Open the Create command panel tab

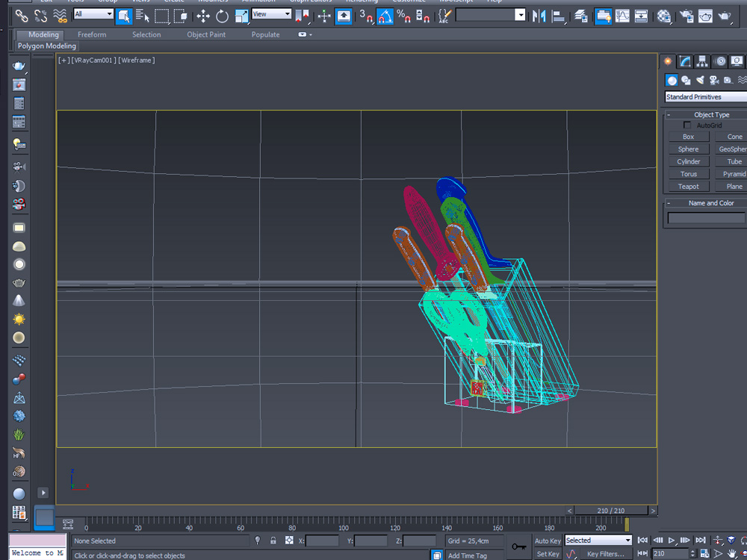(668, 61)
